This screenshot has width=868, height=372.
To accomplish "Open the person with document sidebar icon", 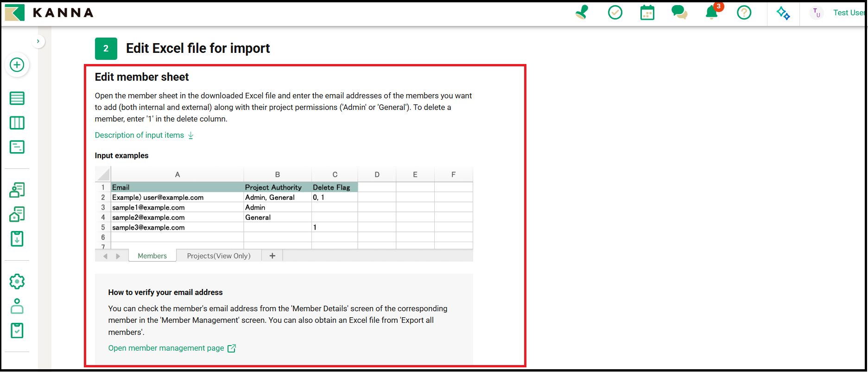I will click(x=17, y=190).
